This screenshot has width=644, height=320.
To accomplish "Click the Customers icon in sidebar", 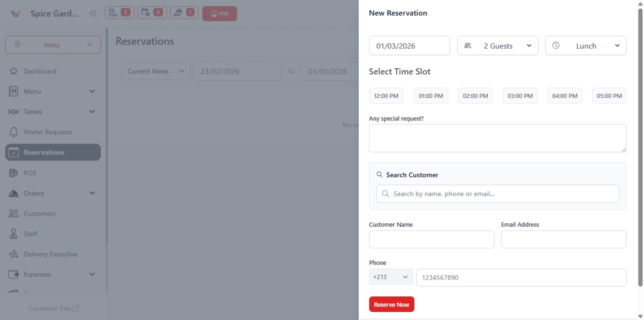I will pyautogui.click(x=13, y=213).
